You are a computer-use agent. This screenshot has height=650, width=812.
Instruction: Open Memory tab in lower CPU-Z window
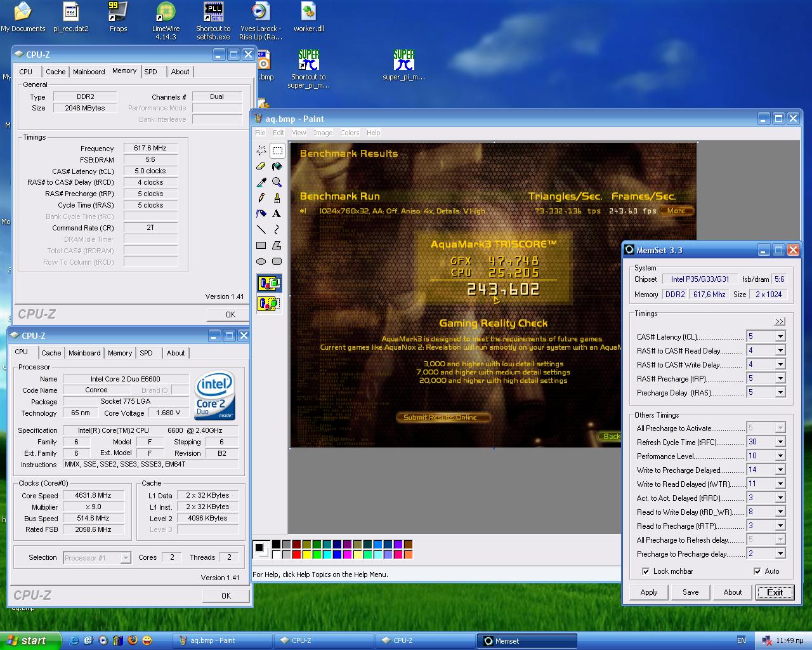120,353
